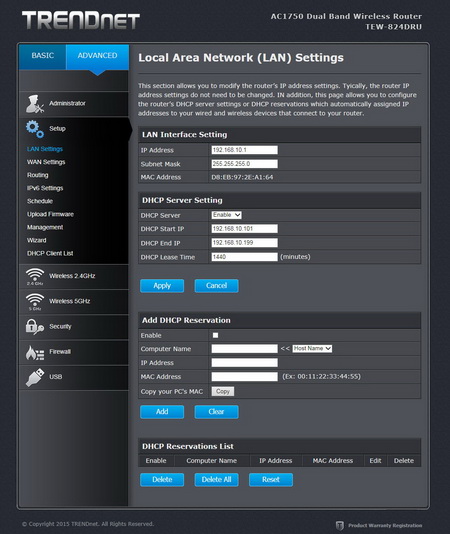Go to the DHCP Client List page
The height and width of the screenshot is (534, 450).
tap(50, 253)
